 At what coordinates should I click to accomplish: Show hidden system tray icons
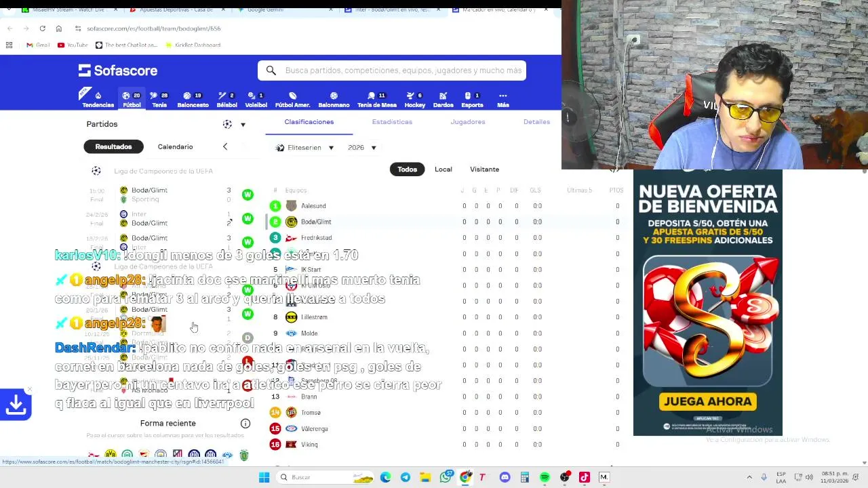pos(749,478)
